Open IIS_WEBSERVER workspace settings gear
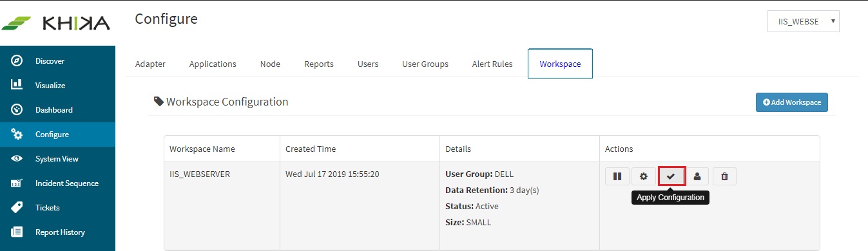 click(x=643, y=176)
